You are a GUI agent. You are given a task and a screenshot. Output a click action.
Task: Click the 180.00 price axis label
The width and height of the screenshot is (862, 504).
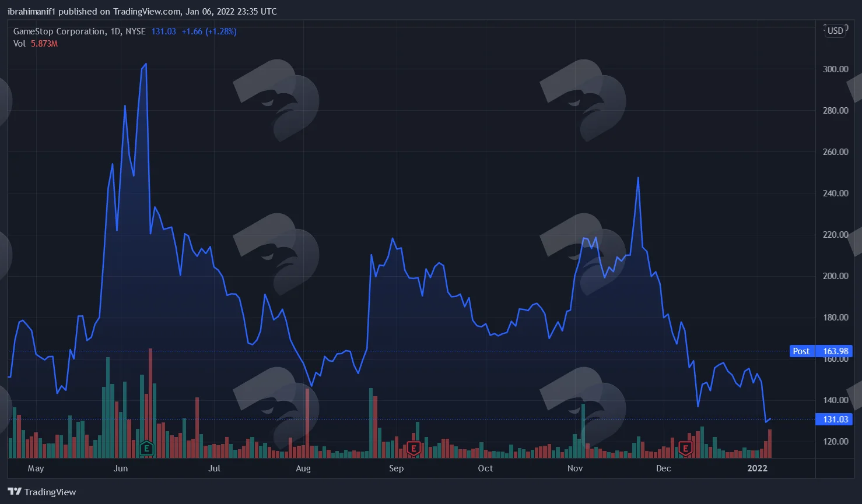835,317
